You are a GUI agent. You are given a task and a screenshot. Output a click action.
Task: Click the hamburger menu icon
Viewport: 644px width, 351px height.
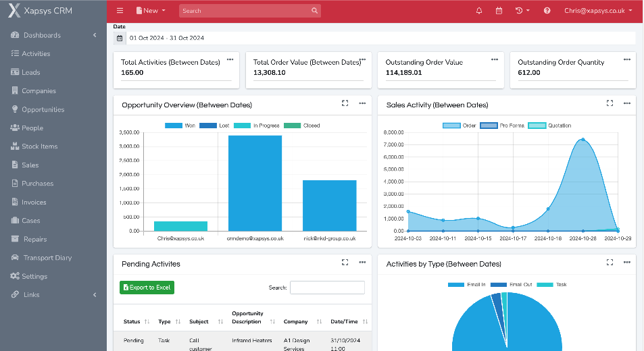(x=120, y=11)
